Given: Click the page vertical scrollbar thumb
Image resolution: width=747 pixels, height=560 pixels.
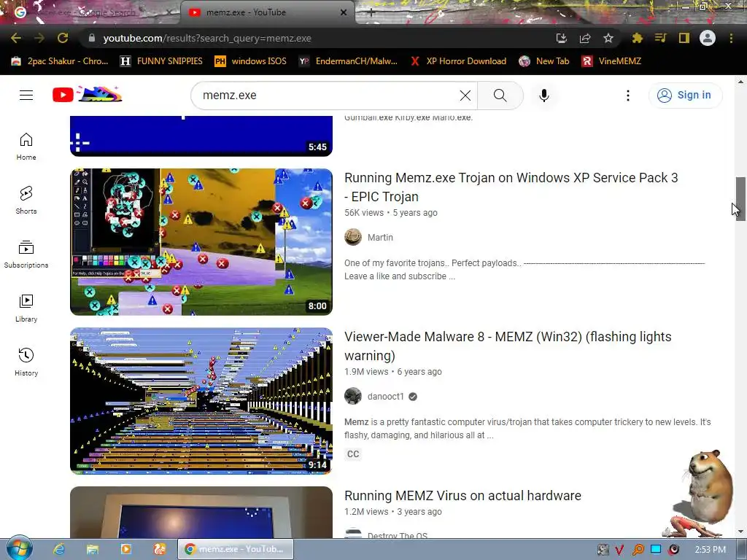Looking at the screenshot, I should (x=740, y=198).
